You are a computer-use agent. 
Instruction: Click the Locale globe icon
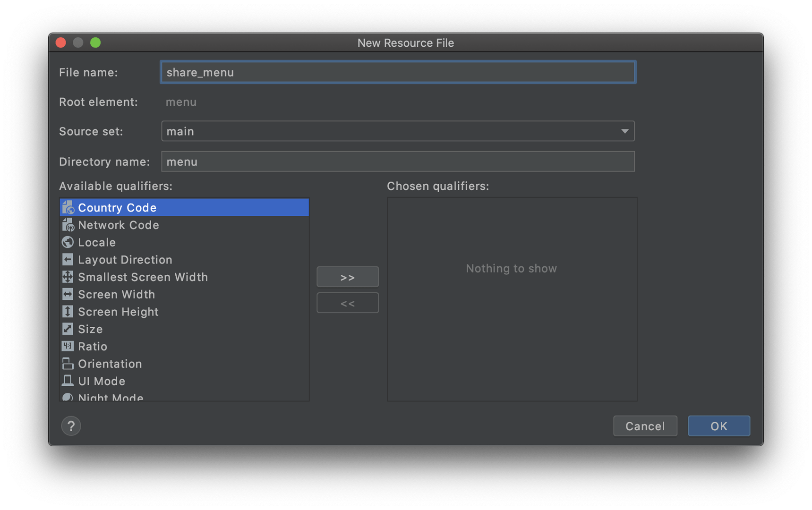tap(68, 242)
